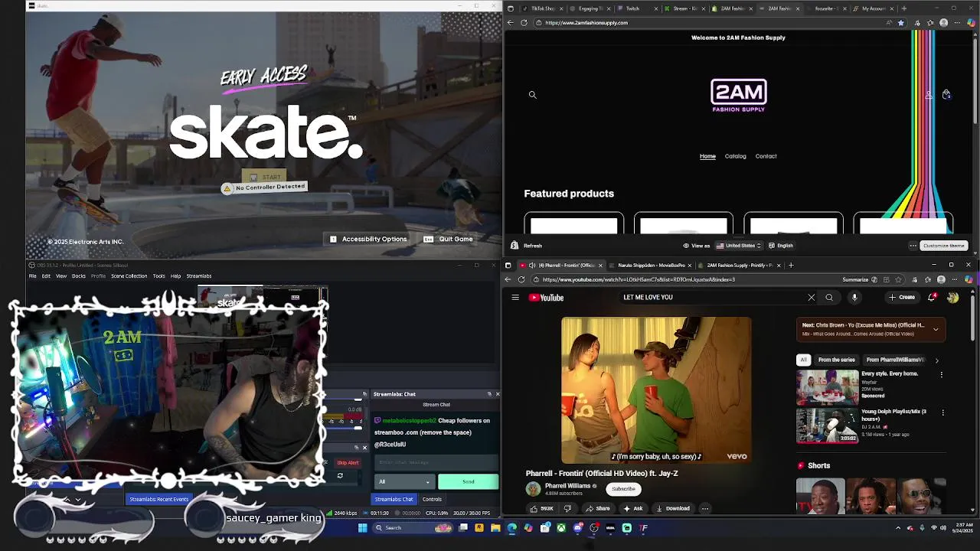Subscribe to Pharrell Williams channel
Screen dimensions: 980x551
623,489
